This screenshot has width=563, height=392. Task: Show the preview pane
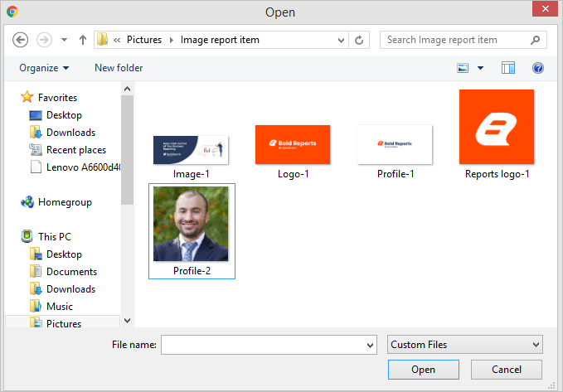coord(508,68)
